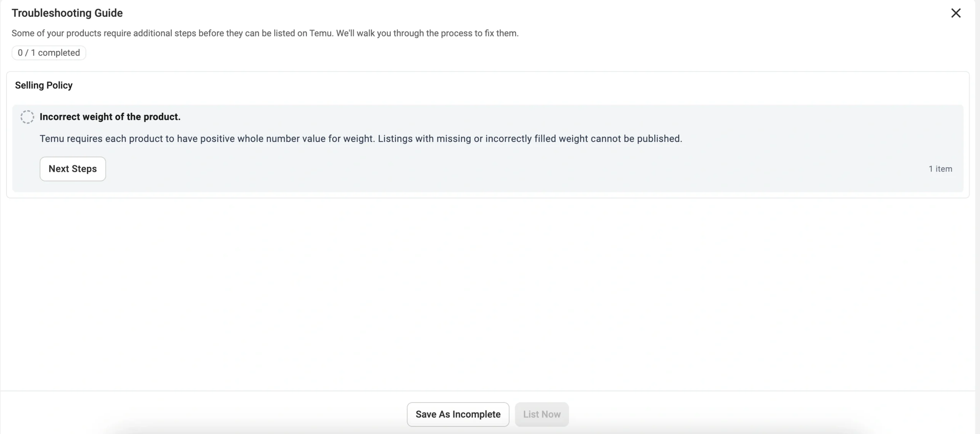Click the Incorrect weight of the product title
Screen dimensions: 980x434
click(x=110, y=117)
